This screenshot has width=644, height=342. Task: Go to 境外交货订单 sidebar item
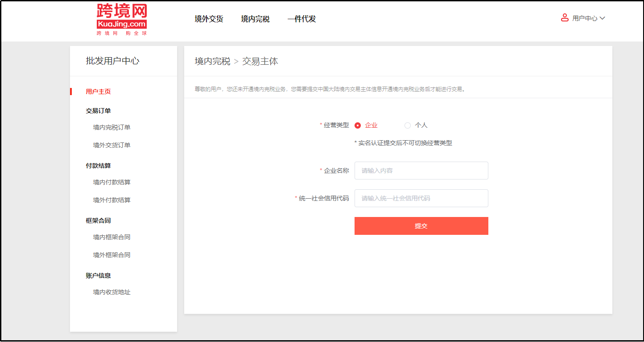pyautogui.click(x=111, y=145)
